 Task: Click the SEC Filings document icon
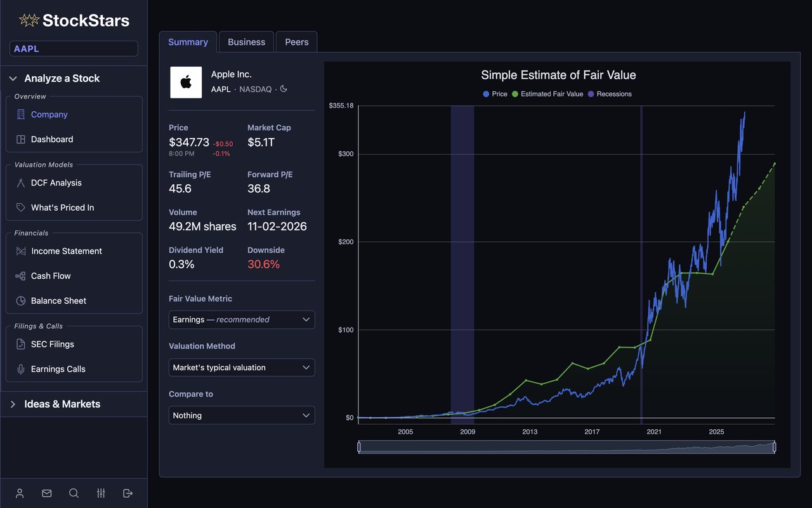tap(20, 344)
